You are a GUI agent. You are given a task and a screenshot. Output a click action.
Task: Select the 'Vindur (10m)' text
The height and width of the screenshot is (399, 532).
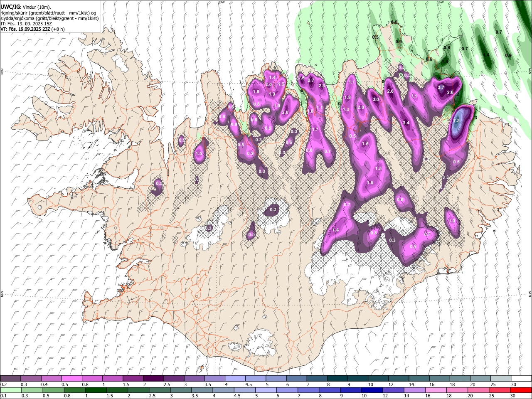coord(35,7)
